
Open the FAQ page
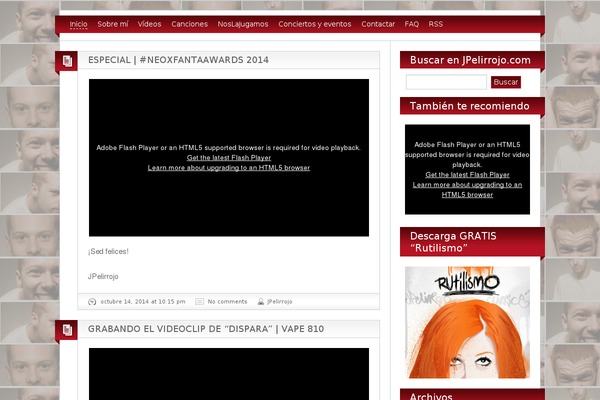coord(412,24)
